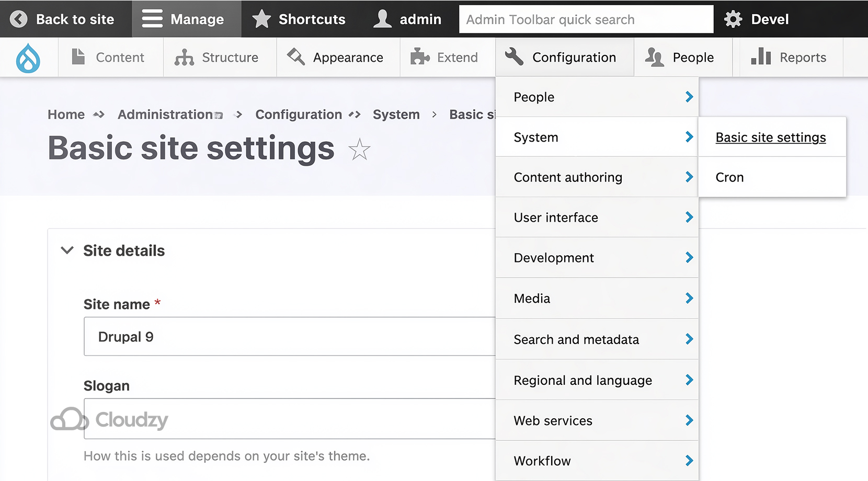The image size is (868, 481).
Task: Follow the Home breadcrumb link
Action: point(65,114)
